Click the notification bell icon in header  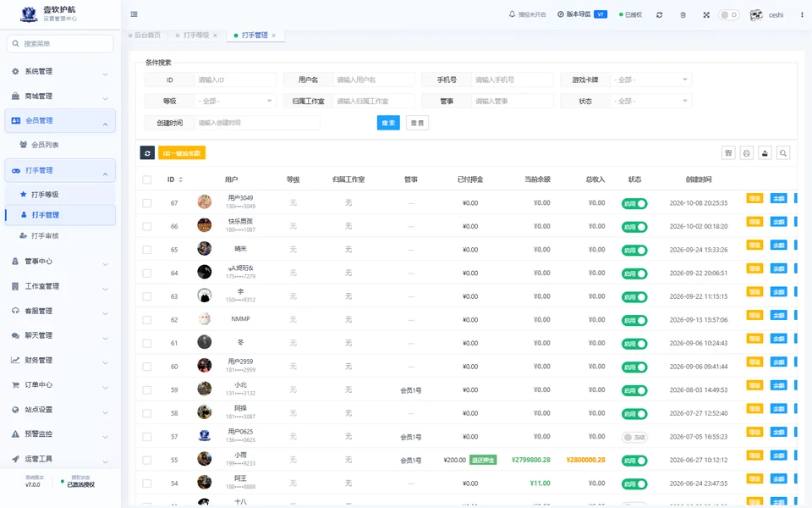(513, 14)
